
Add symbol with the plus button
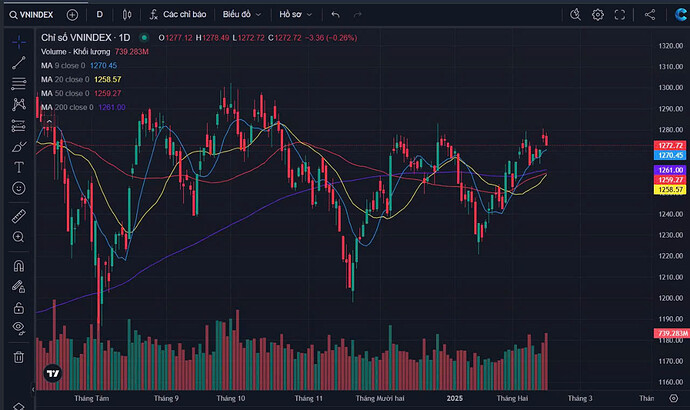coord(72,15)
